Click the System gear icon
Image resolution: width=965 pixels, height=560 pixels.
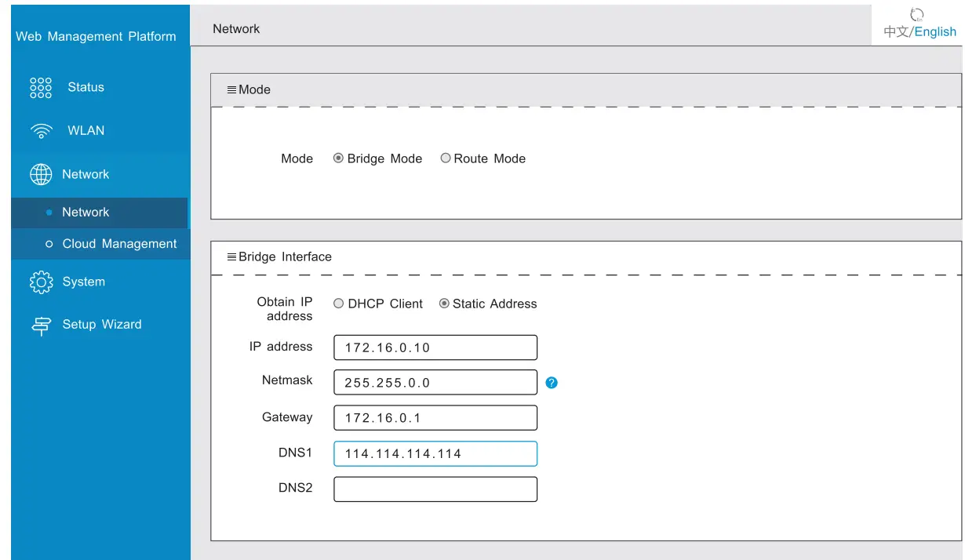pyautogui.click(x=41, y=282)
